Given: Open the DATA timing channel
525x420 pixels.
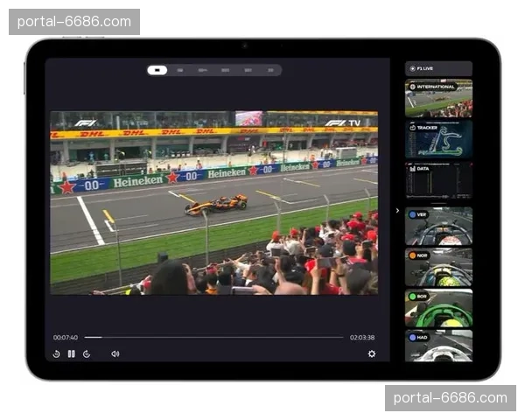Looking at the screenshot, I should [438, 181].
